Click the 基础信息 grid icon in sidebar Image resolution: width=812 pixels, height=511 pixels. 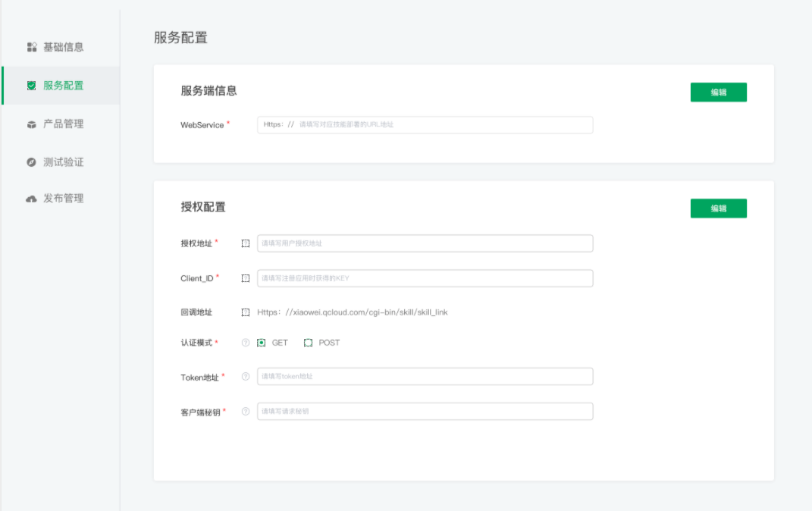[31, 46]
